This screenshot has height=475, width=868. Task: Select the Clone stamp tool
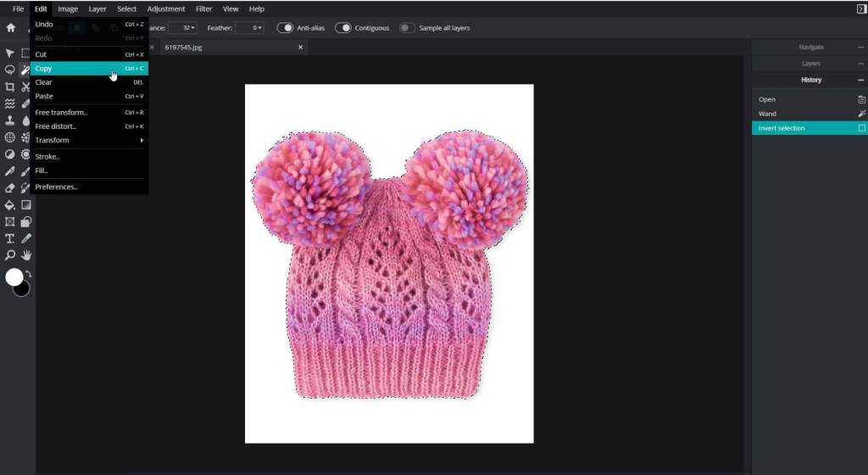coord(9,120)
